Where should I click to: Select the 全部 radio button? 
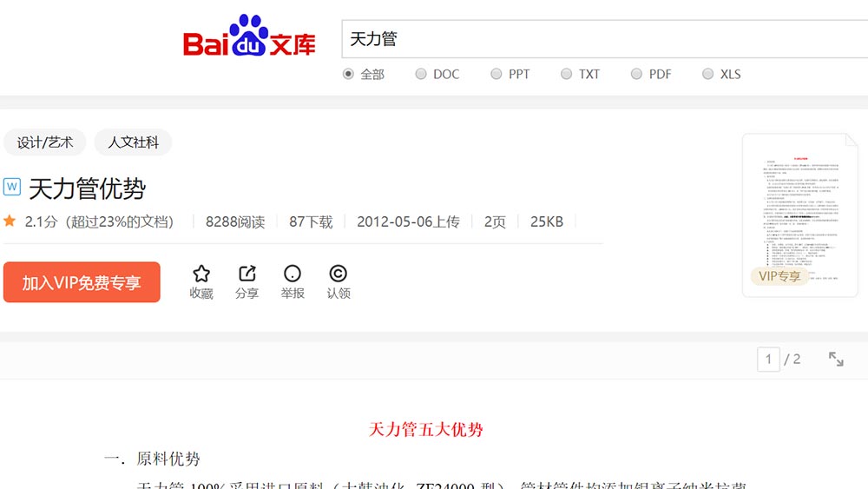349,74
